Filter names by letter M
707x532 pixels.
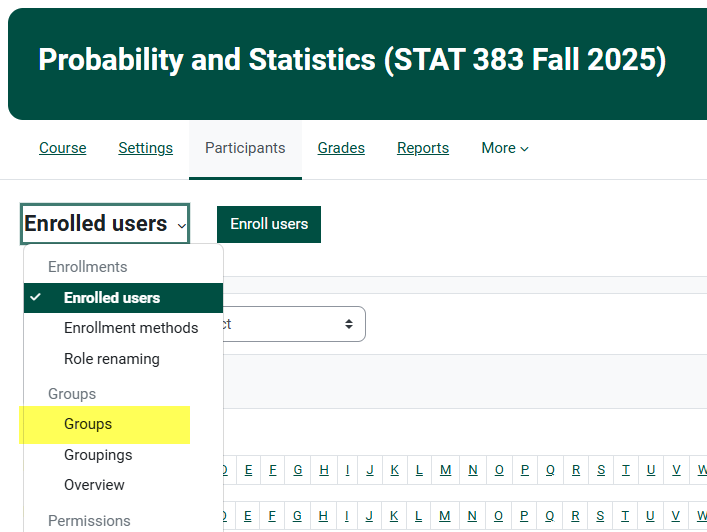pyautogui.click(x=445, y=470)
